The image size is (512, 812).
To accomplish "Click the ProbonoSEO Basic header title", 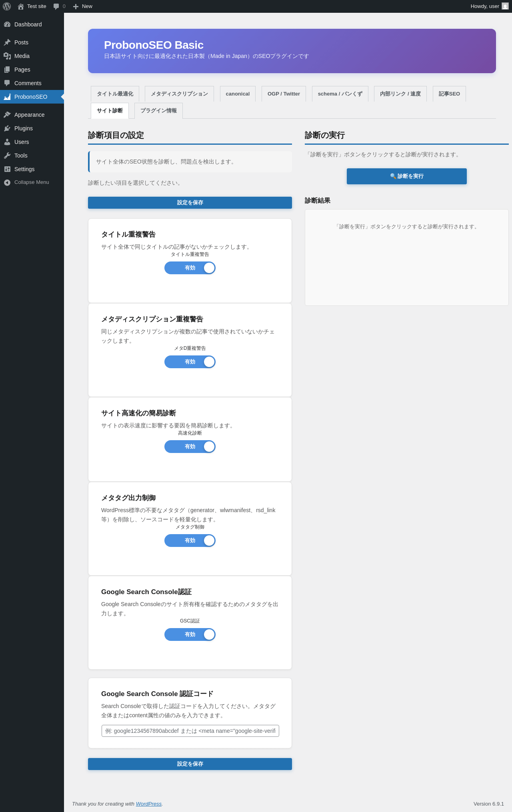I will pyautogui.click(x=154, y=45).
